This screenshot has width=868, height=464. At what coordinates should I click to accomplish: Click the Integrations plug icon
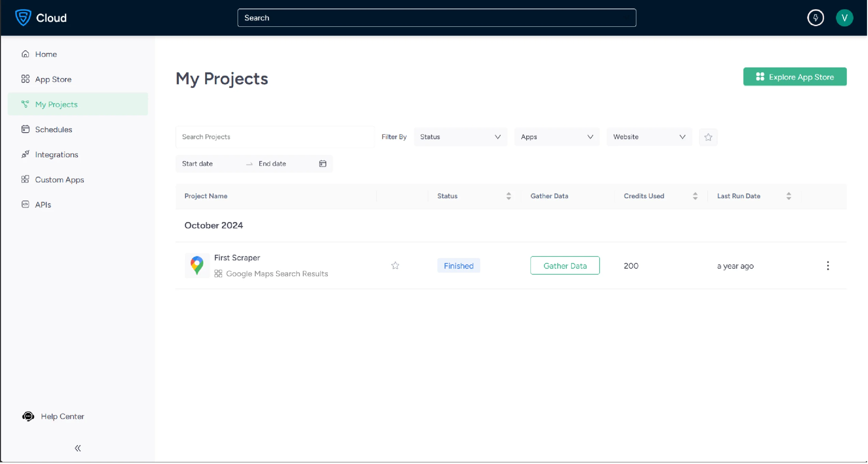[25, 154]
